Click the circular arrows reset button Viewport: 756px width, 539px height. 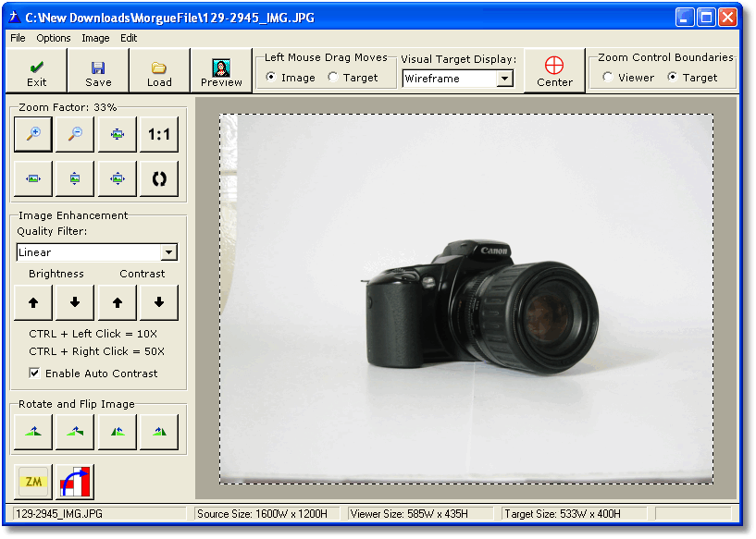pyautogui.click(x=159, y=178)
